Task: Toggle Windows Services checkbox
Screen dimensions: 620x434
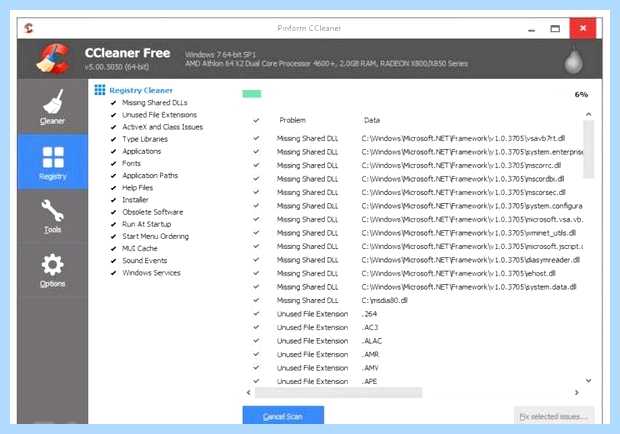Action: tap(113, 273)
